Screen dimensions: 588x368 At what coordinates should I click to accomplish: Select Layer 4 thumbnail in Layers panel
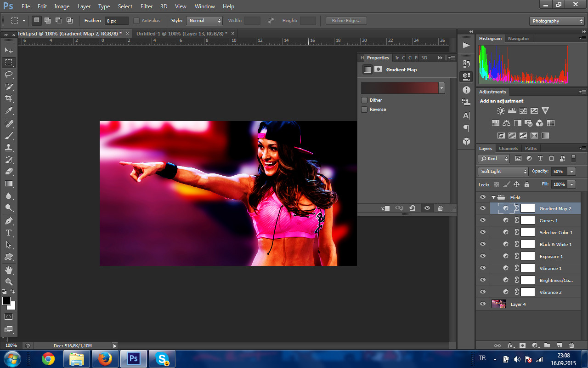(x=499, y=304)
